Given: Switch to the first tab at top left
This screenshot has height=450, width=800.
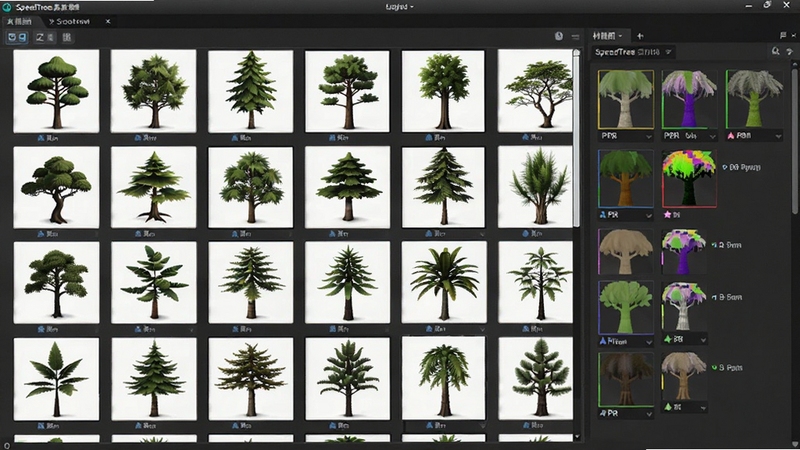Looking at the screenshot, I should (x=20, y=21).
